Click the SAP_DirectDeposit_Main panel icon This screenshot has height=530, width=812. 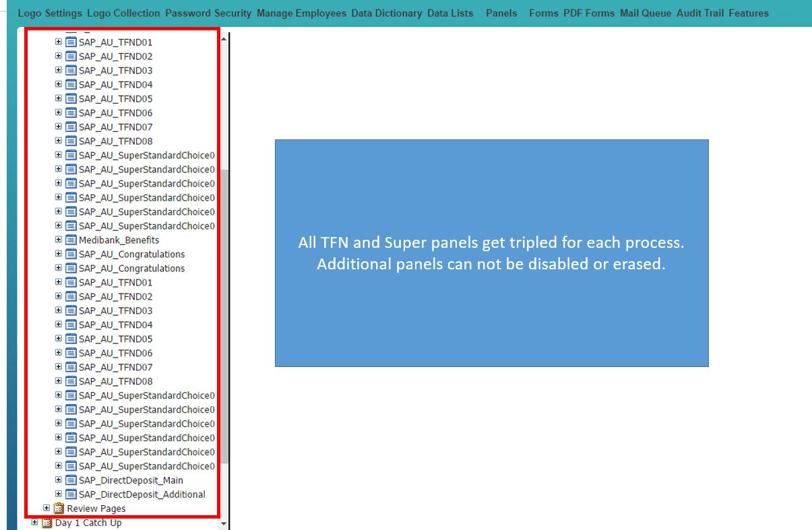(x=71, y=480)
